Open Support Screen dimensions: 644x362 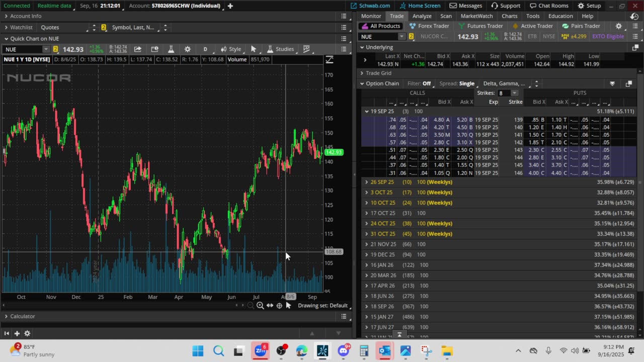(x=506, y=6)
